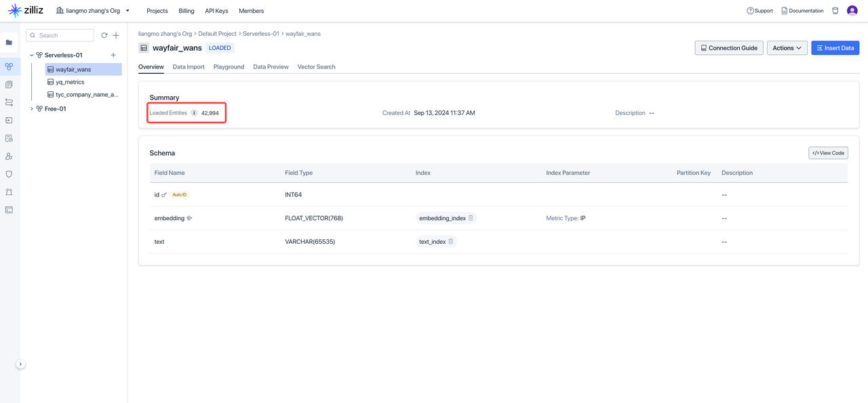Click the View Code button
The image size is (868, 403).
coord(828,153)
